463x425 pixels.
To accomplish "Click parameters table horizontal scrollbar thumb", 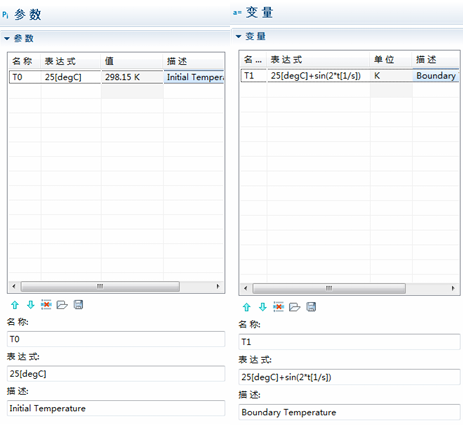I will 100,286.
